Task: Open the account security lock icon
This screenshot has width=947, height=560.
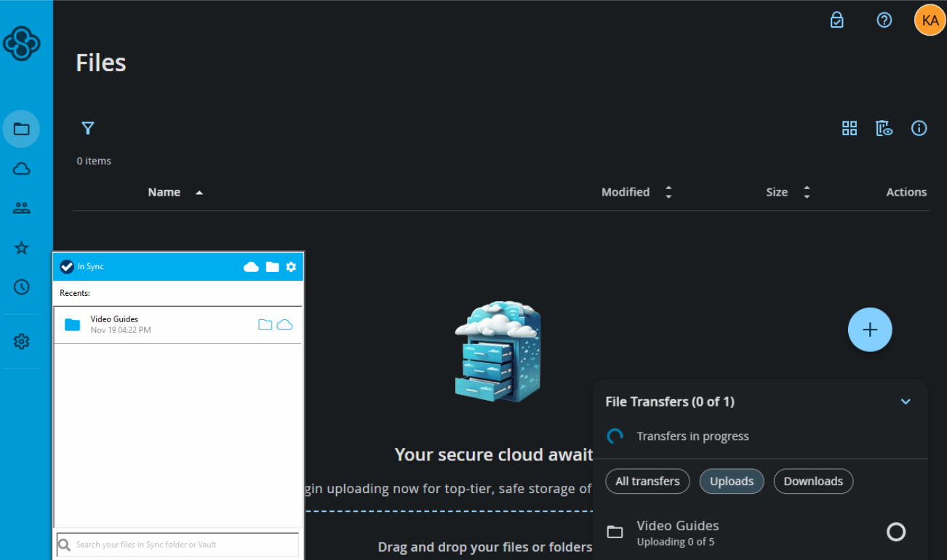Action: point(836,20)
